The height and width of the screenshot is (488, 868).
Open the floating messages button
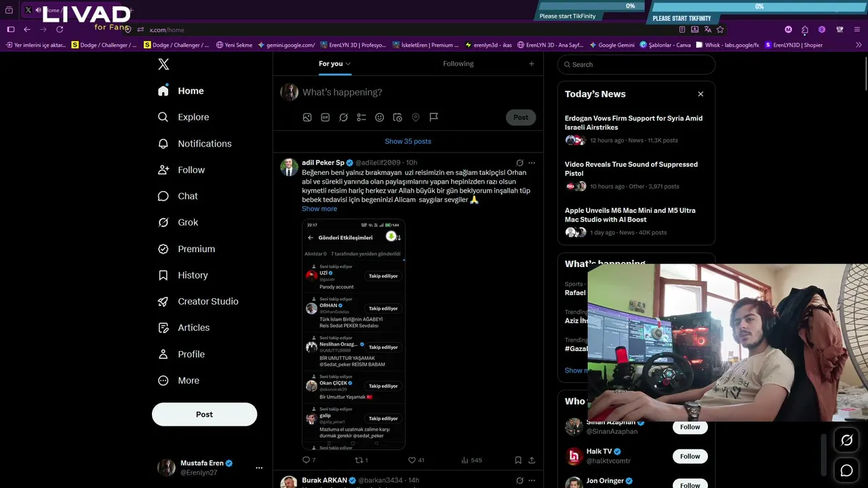point(847,470)
